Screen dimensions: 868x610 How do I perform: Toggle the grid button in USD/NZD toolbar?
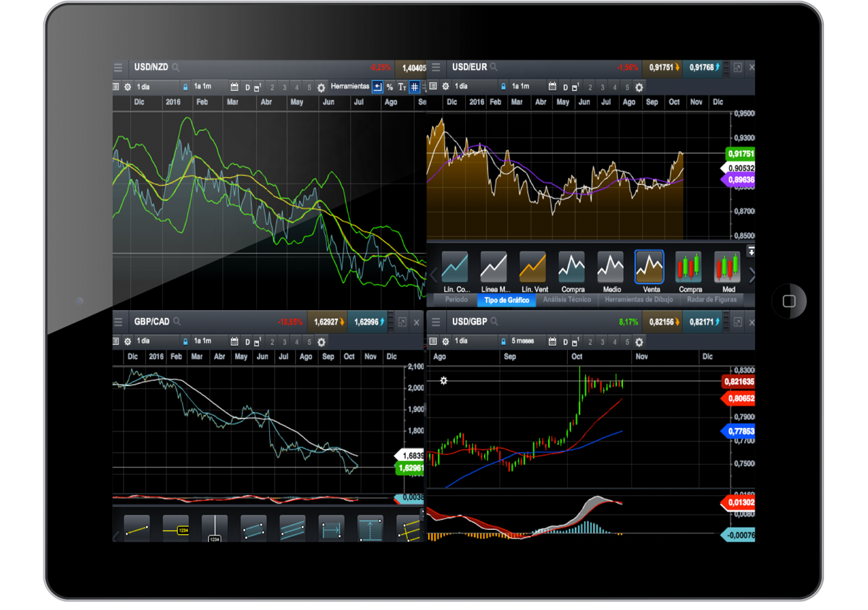tap(414, 87)
